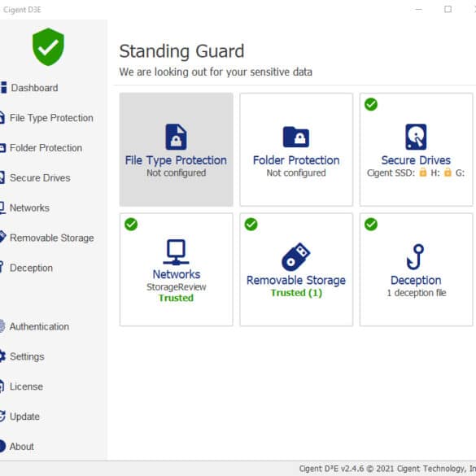This screenshot has height=476, width=476.
Task: Click 'Not configured' under File Type Protection
Action: point(176,172)
